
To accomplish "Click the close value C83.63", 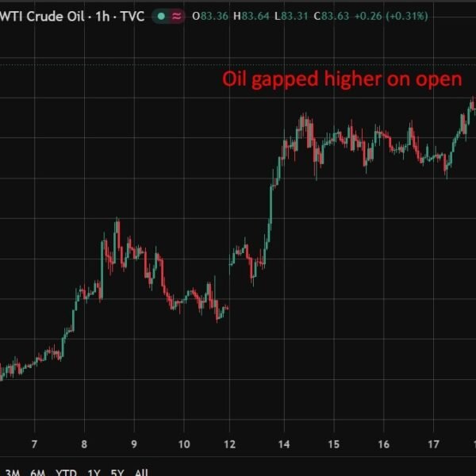I will click(x=332, y=17).
